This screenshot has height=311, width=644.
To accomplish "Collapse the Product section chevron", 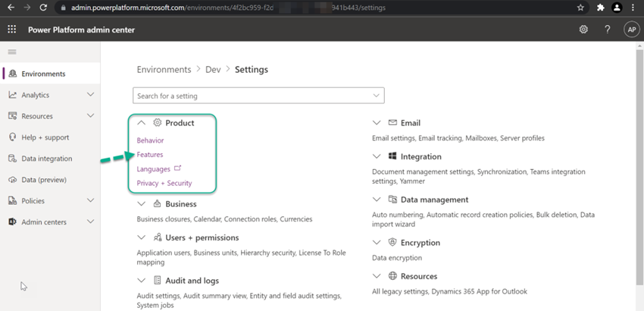I will coord(141,123).
